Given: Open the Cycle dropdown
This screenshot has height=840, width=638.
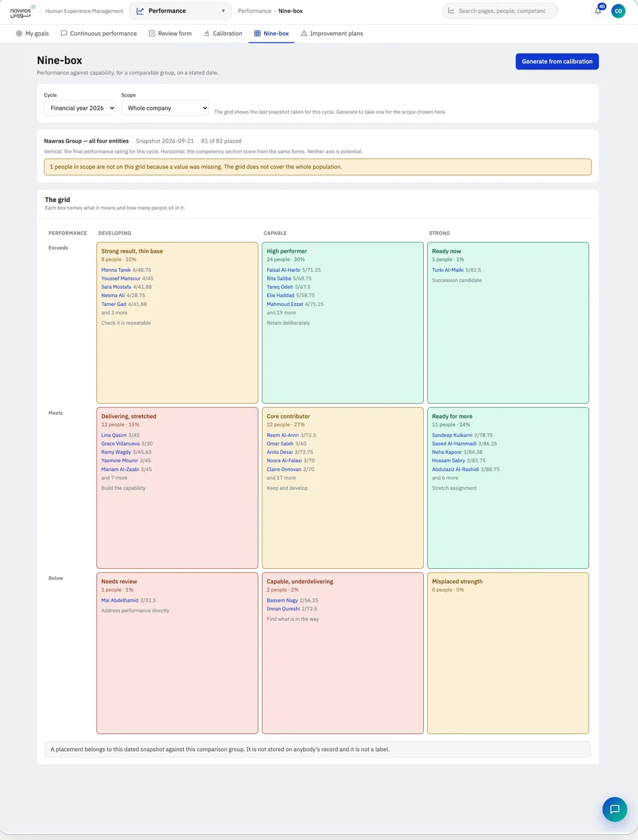Looking at the screenshot, I should (80, 108).
